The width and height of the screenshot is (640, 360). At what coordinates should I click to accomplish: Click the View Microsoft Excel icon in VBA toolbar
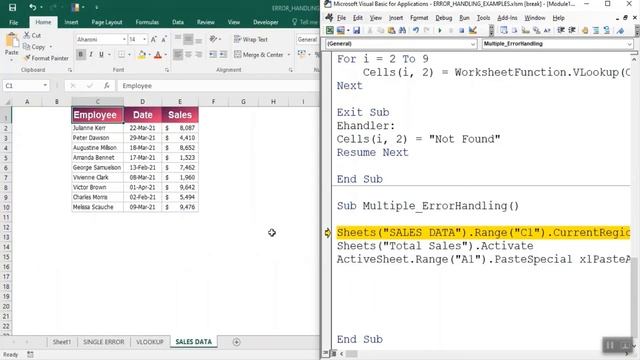(329, 30)
